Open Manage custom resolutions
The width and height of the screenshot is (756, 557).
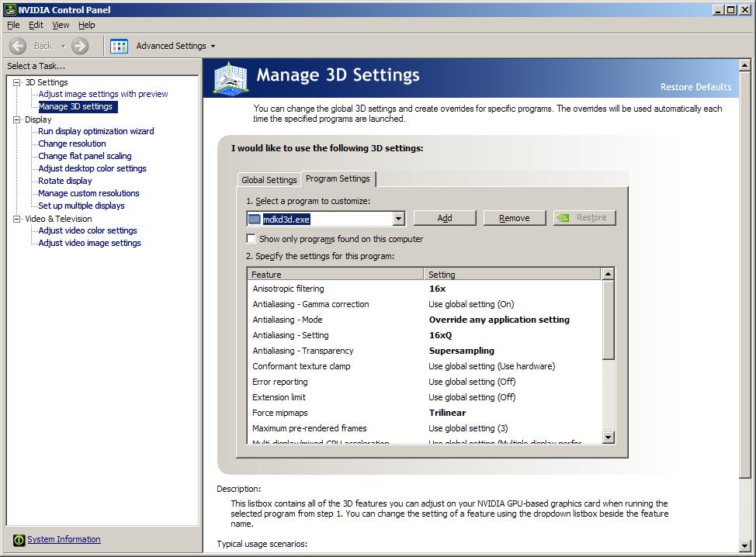point(88,193)
